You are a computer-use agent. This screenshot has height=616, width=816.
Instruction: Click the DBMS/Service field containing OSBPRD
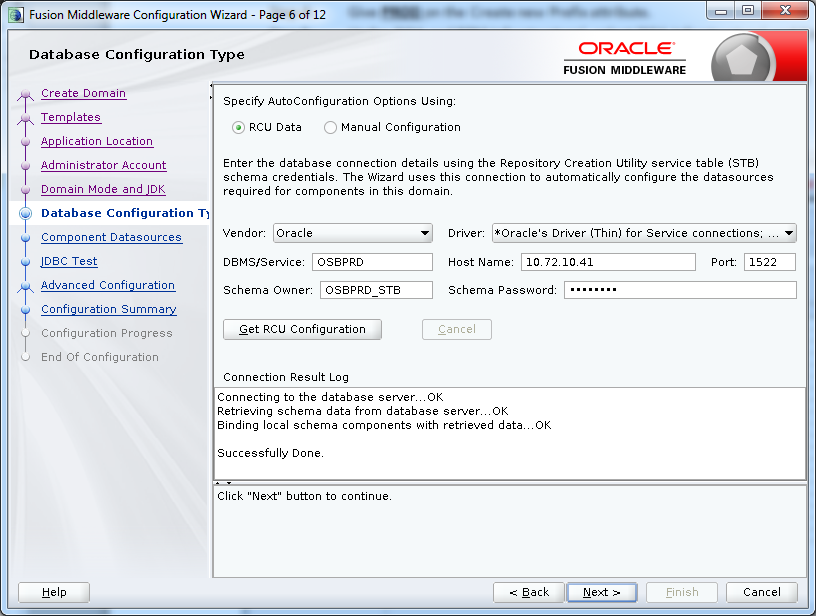tap(372, 262)
